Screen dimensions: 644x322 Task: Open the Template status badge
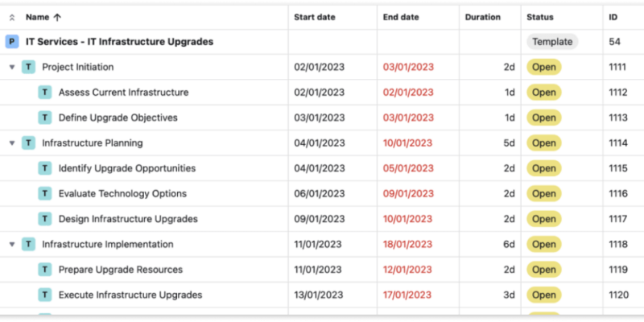[552, 42]
